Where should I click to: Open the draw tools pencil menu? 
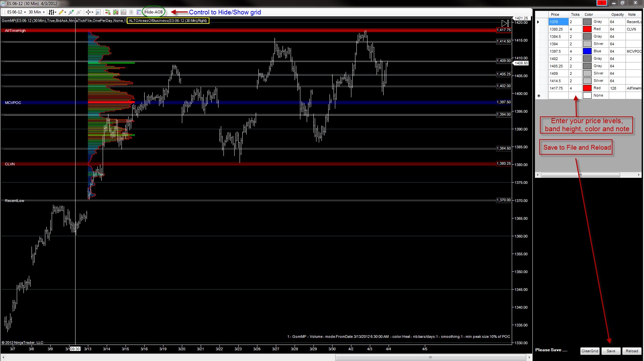62,12
